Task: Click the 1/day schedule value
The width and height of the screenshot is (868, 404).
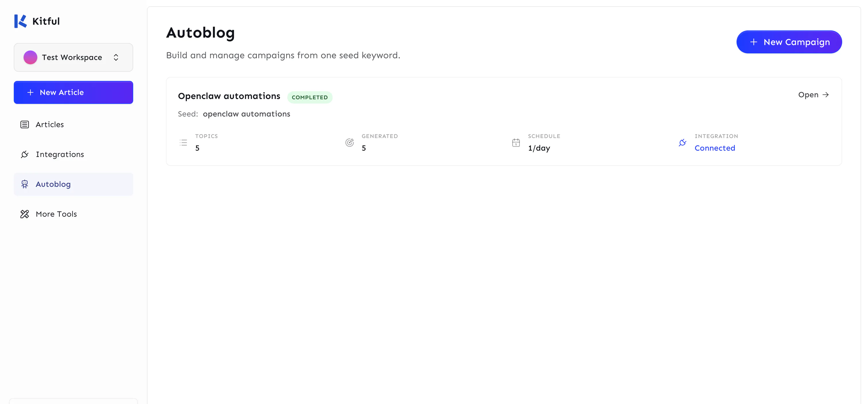Action: click(539, 148)
